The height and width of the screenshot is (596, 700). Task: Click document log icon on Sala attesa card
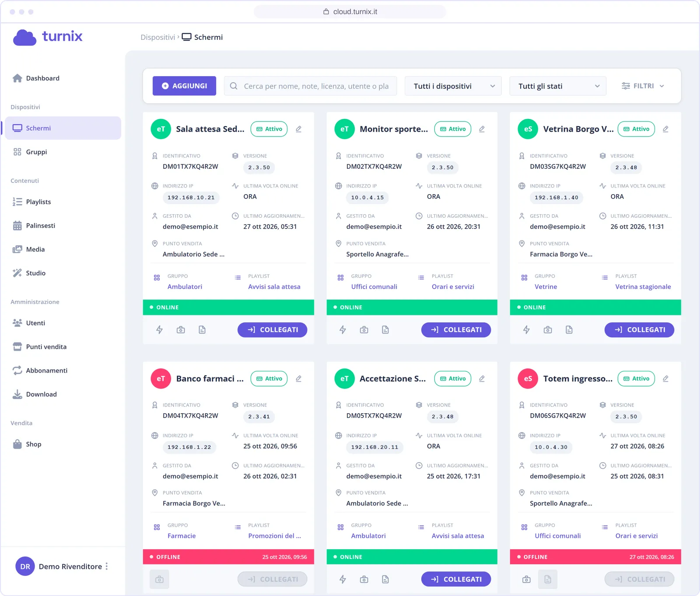point(202,330)
